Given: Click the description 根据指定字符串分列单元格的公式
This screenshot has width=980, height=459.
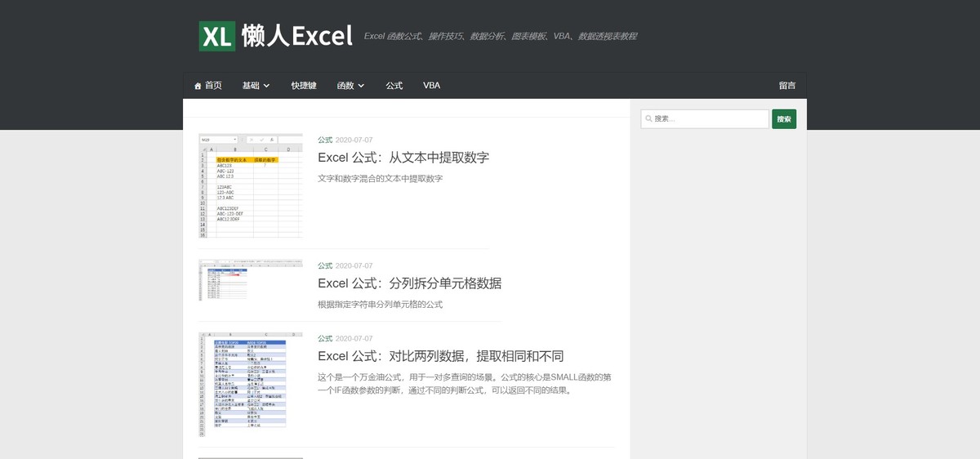Looking at the screenshot, I should pyautogui.click(x=380, y=305).
